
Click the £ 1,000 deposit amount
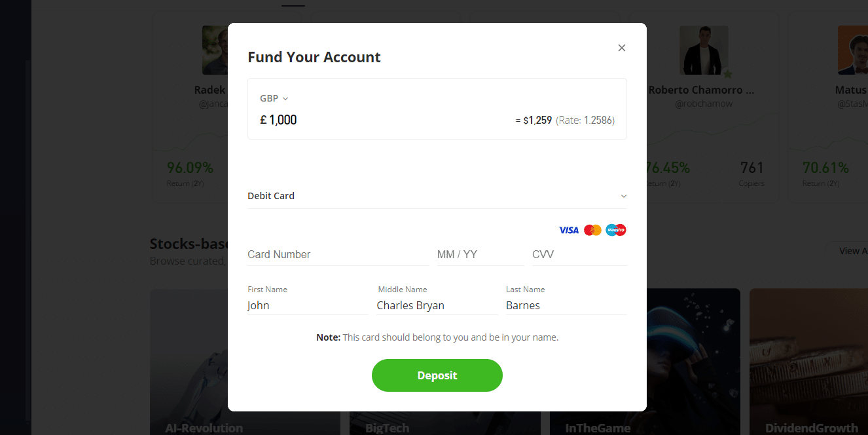[x=279, y=120]
